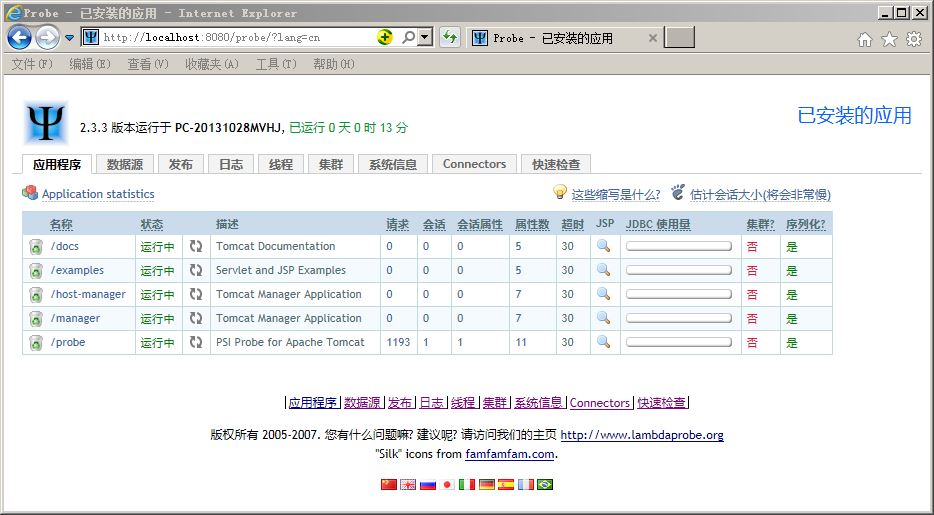This screenshot has width=934, height=515.
Task: Click the JSP magnifier icon for /probe
Action: click(x=603, y=342)
